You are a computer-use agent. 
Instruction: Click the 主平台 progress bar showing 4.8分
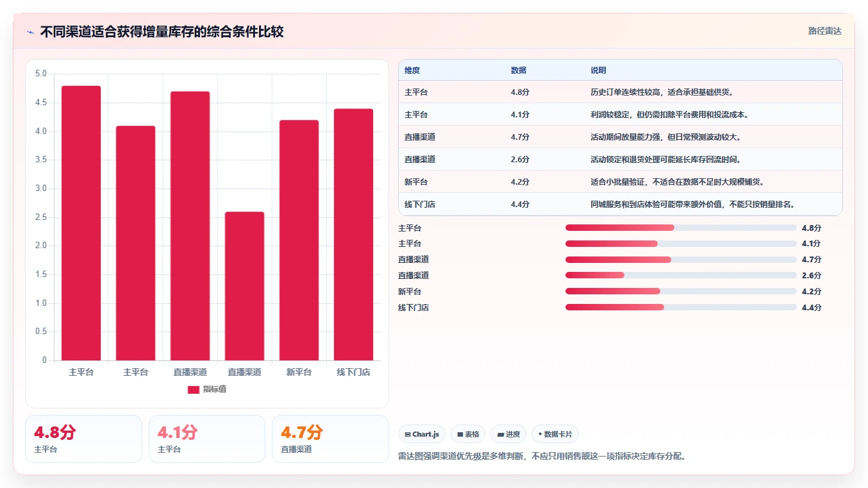(681, 228)
